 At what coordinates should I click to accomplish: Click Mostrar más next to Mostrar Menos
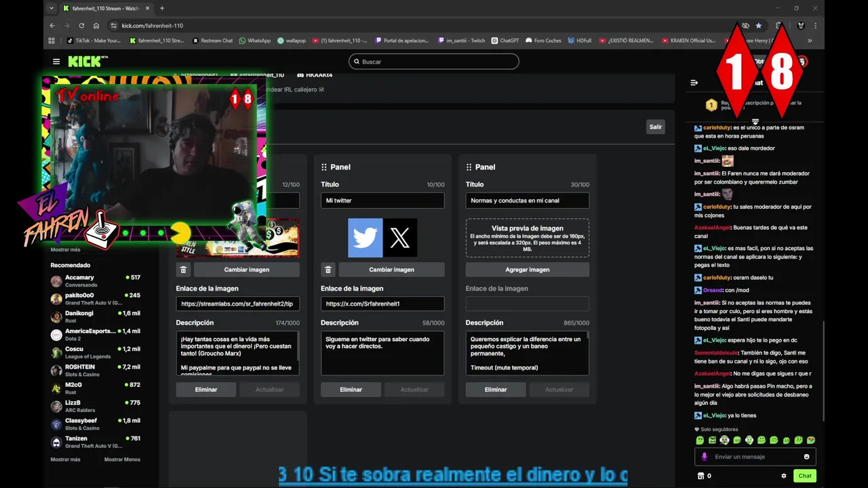tap(65, 460)
